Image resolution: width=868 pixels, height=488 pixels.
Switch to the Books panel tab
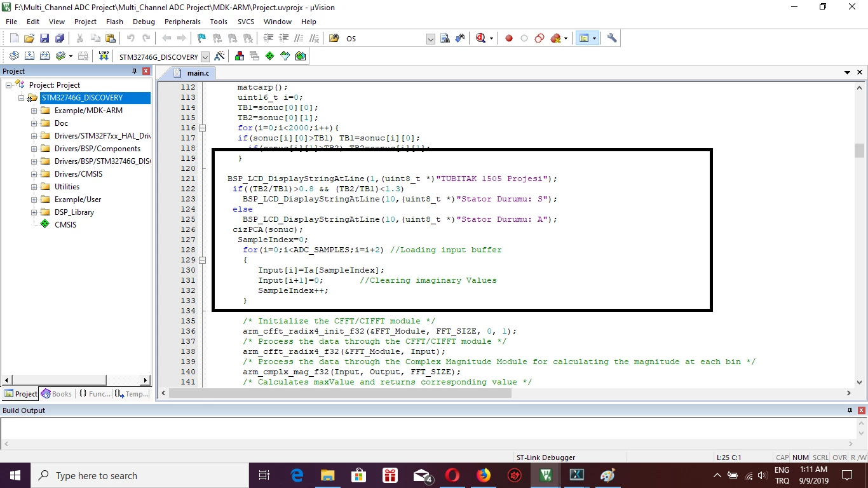pos(57,394)
